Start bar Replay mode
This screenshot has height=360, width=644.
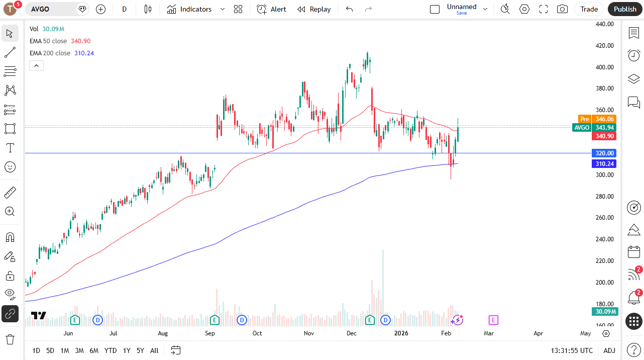pos(314,9)
